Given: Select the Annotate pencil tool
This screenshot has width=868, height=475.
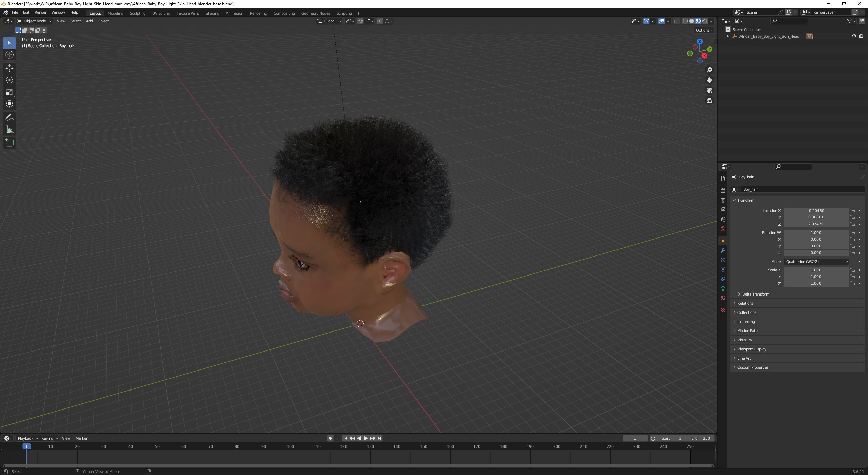Looking at the screenshot, I should pyautogui.click(x=9, y=118).
